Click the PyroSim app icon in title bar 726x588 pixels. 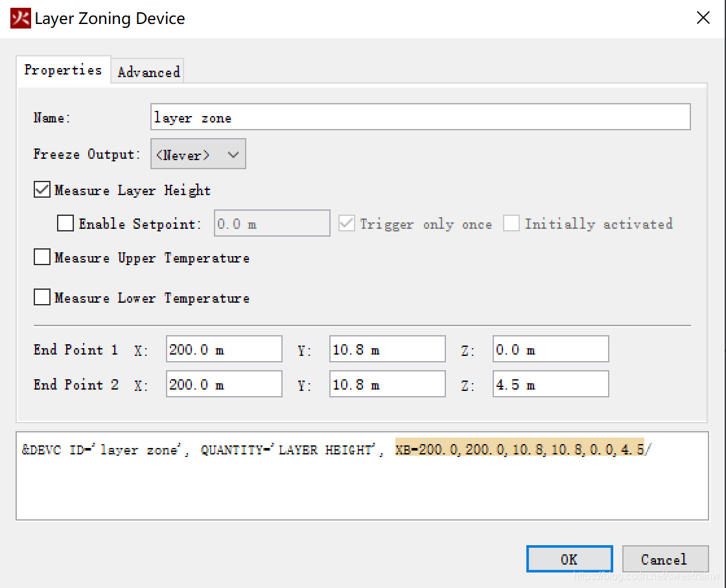[20, 19]
